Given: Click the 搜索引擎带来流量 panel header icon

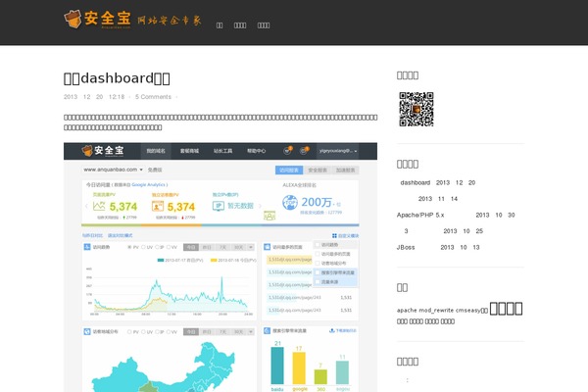Looking at the screenshot, I should [267, 331].
